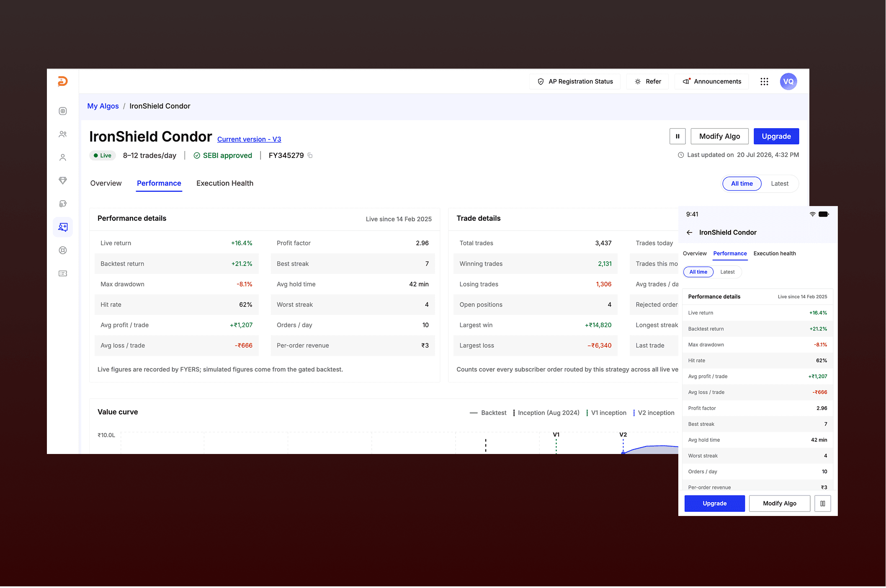This screenshot has width=886, height=588.
Task: Click the Total trades value 3,437
Action: [603, 243]
